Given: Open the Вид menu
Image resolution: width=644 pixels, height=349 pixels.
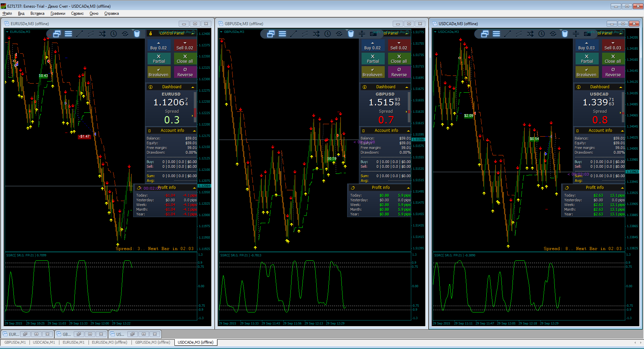Looking at the screenshot, I should pyautogui.click(x=21, y=13).
